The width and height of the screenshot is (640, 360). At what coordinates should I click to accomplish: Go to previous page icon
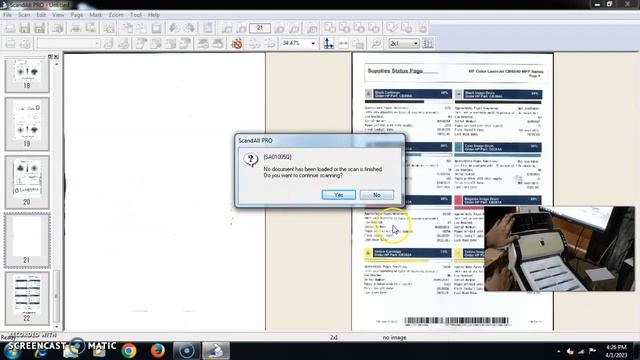(241, 28)
